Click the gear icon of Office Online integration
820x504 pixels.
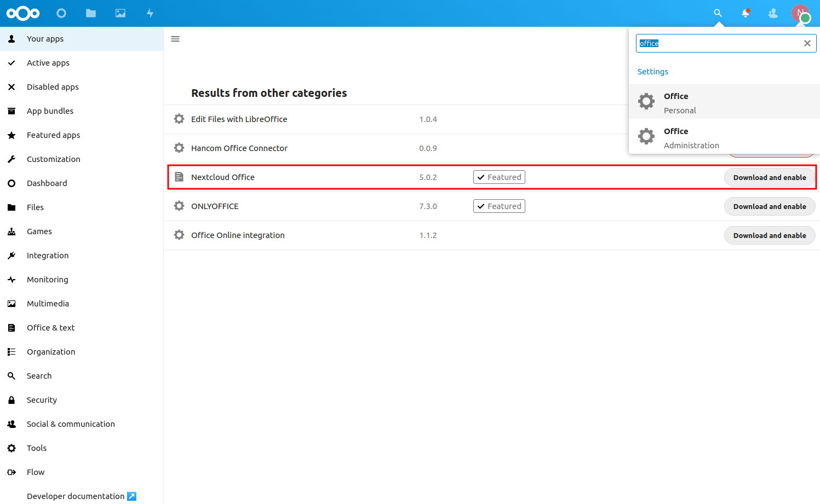[x=179, y=235]
